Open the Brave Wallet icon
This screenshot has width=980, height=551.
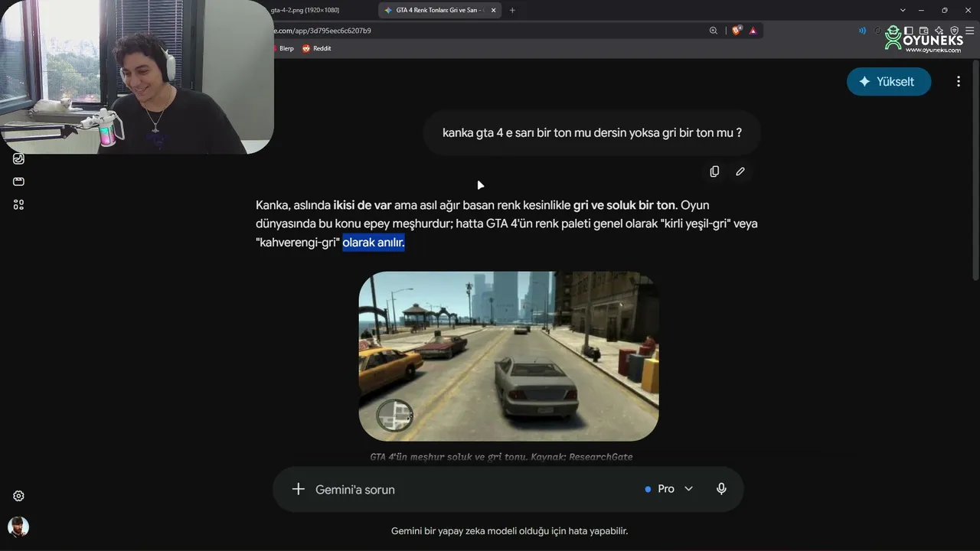coord(923,31)
